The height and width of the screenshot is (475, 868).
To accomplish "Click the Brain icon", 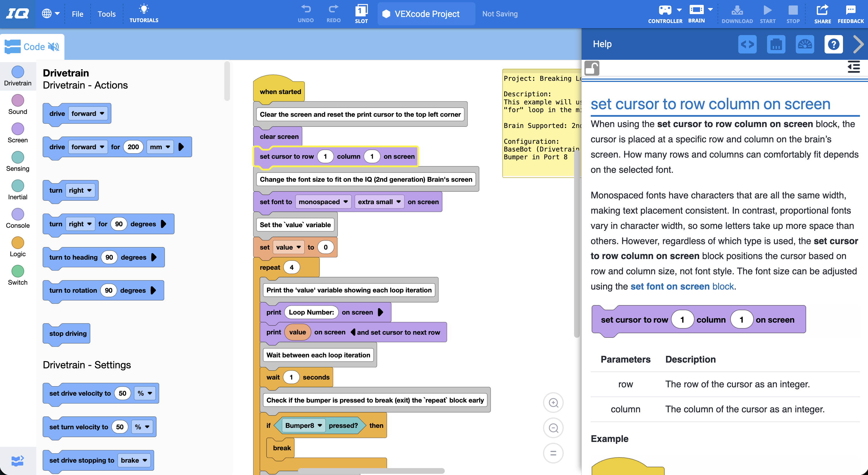I will pos(696,9).
